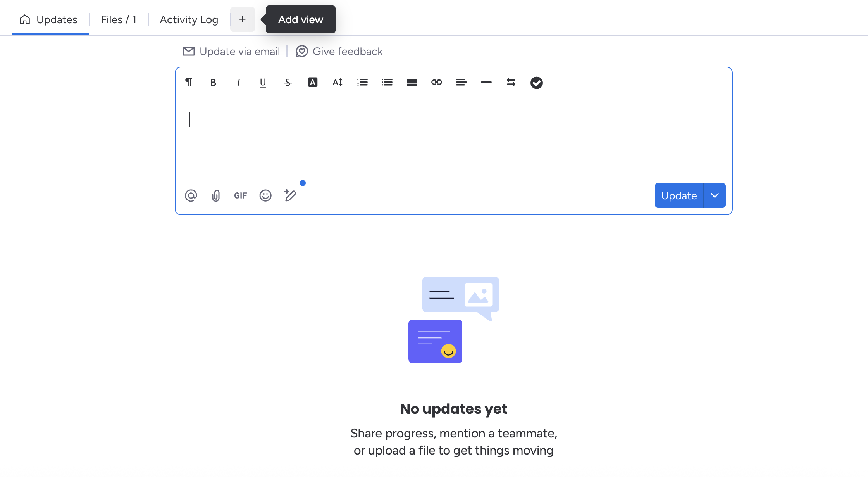Viewport: 868px width, 477px height.
Task: Open the text alignment options
Action: (461, 82)
